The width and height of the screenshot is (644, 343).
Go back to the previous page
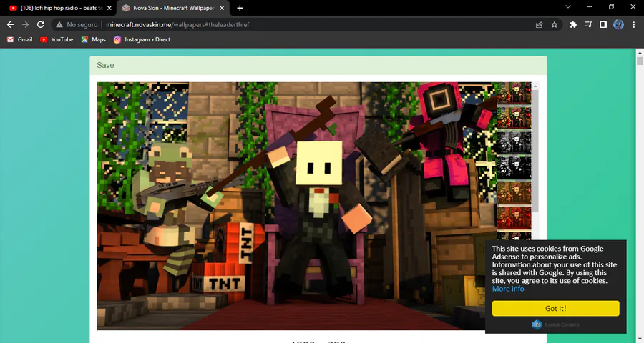click(x=10, y=24)
